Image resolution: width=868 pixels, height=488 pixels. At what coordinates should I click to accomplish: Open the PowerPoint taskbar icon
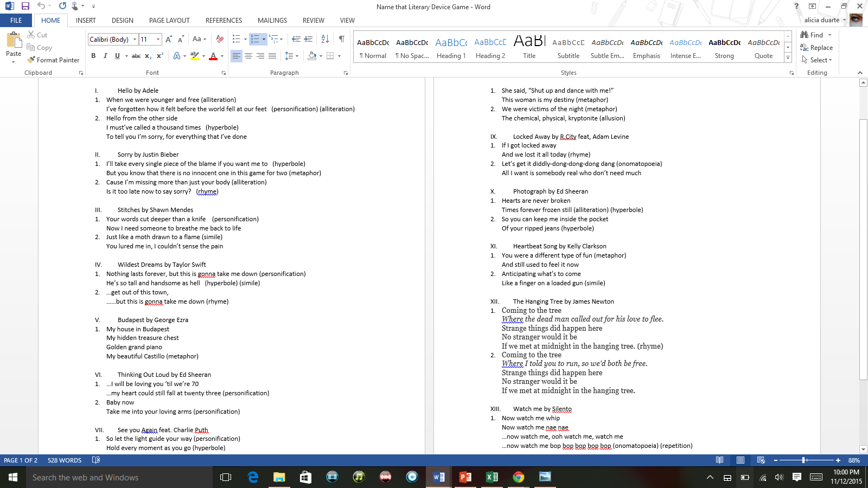(465, 477)
